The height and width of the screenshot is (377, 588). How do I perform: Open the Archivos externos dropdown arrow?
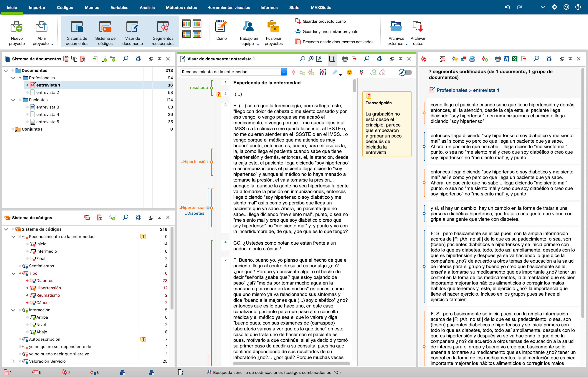click(407, 44)
